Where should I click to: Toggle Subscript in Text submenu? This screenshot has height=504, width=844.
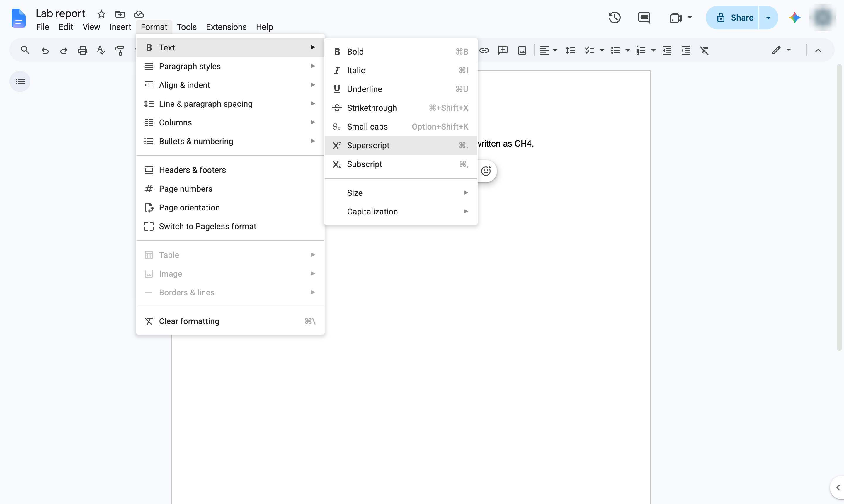click(x=401, y=164)
